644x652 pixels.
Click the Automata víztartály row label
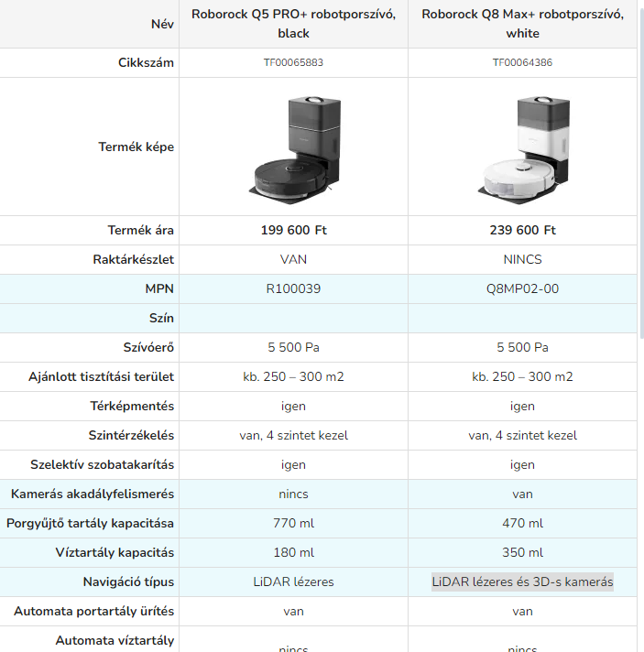click(x=115, y=640)
